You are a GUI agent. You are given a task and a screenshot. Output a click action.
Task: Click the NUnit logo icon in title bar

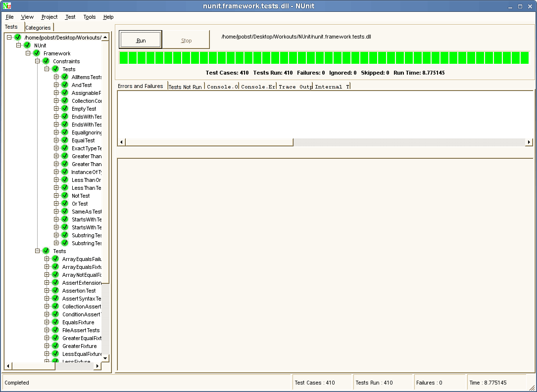click(6, 6)
